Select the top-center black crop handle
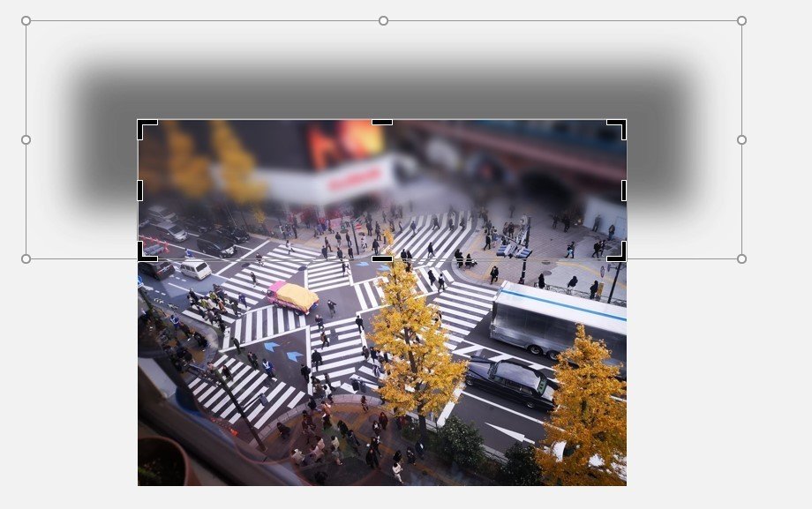 click(381, 124)
